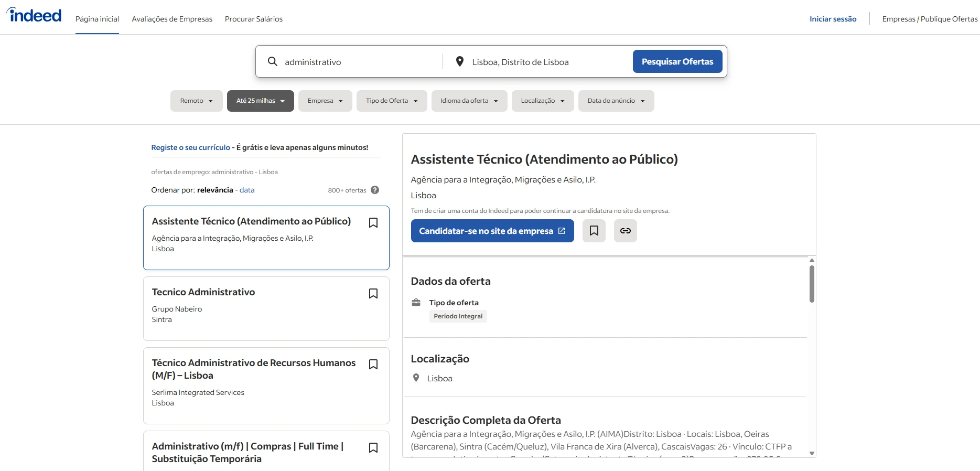Open Procurar Salários
The height and width of the screenshot is (471, 980).
[254, 19]
